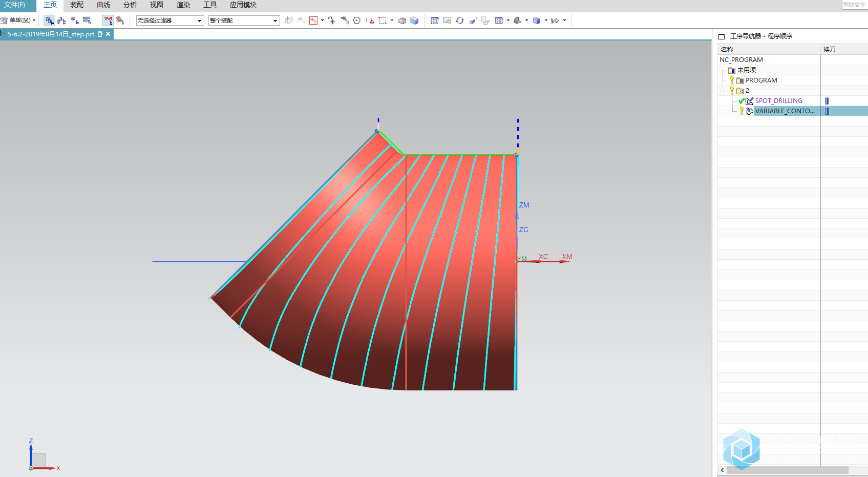Click the tool change icon in SPOT_DRILLING row
This screenshot has width=868, height=477.
pyautogui.click(x=827, y=101)
